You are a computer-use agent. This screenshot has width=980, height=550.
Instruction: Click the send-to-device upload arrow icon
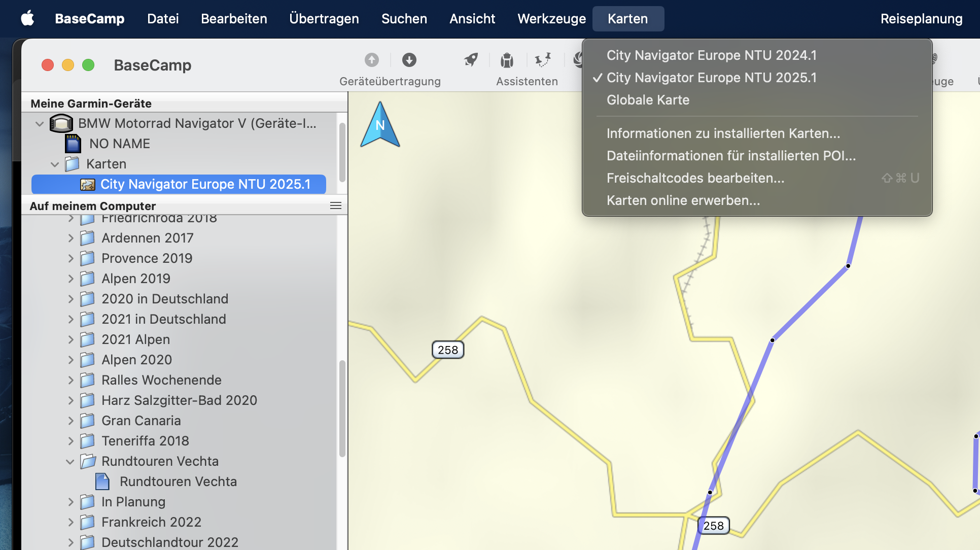[372, 60]
